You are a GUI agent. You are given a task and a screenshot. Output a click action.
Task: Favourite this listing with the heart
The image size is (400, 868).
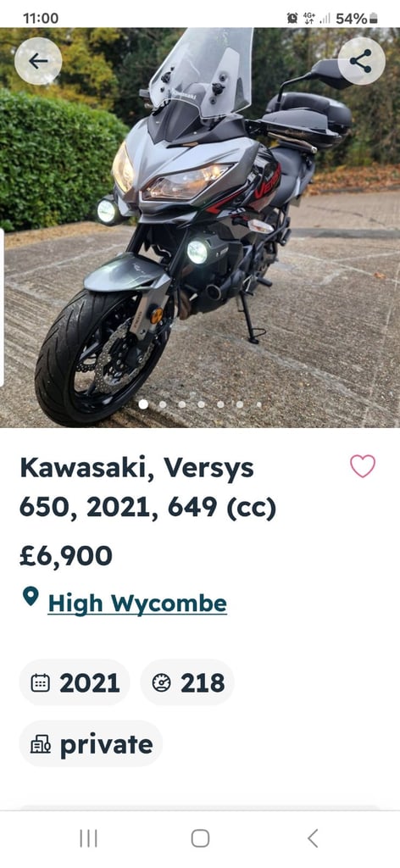pos(363,466)
